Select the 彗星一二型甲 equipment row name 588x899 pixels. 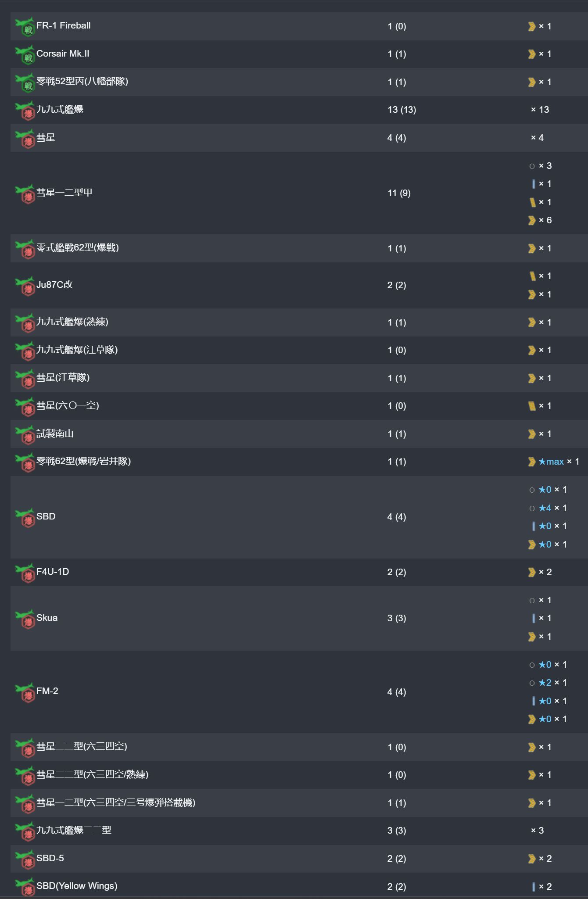(x=65, y=193)
